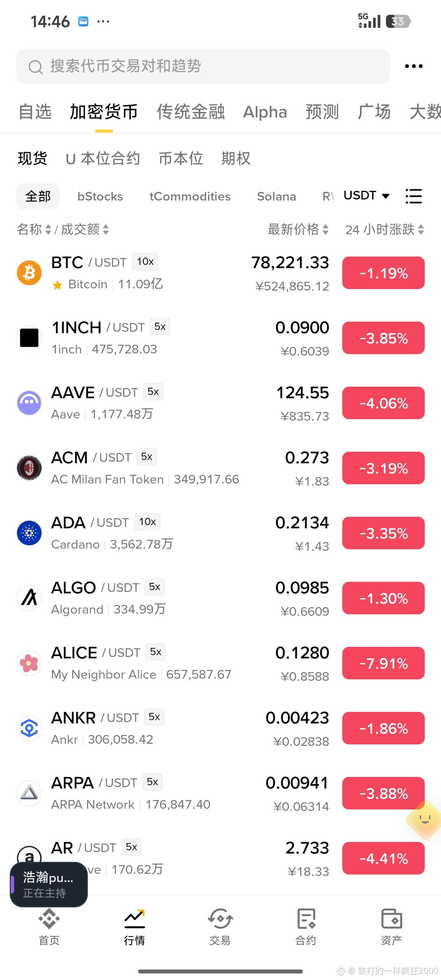The width and height of the screenshot is (441, 980).
Task: Tap the yellow smiley assistant icon
Action: pyautogui.click(x=425, y=820)
